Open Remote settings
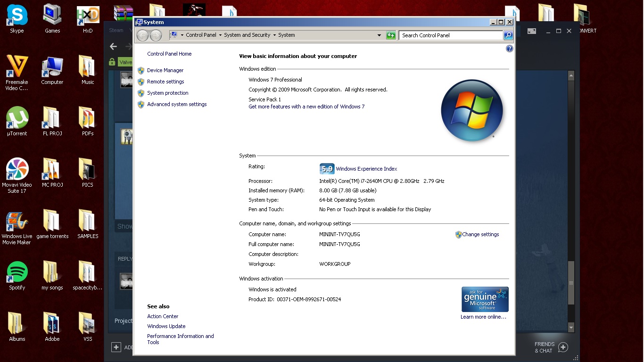644x362 pixels. coord(165,82)
